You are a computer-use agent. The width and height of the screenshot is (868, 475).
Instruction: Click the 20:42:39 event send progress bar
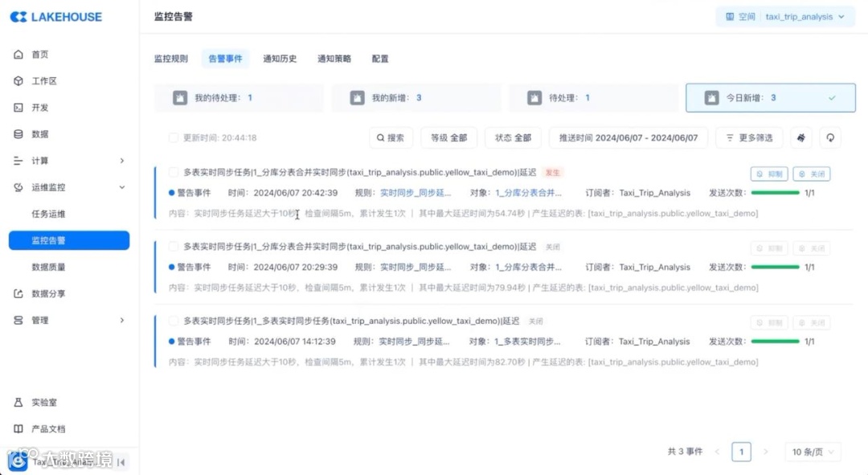[x=775, y=193]
